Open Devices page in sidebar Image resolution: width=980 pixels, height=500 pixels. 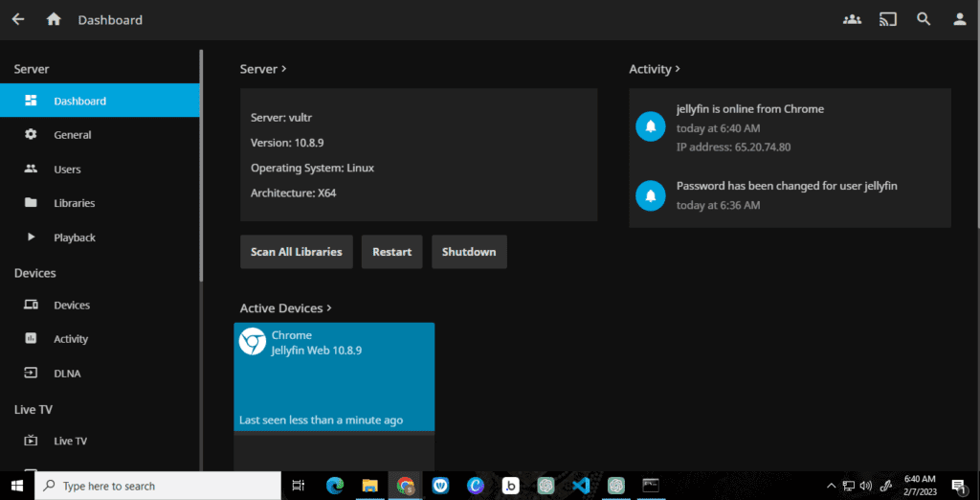100,305
